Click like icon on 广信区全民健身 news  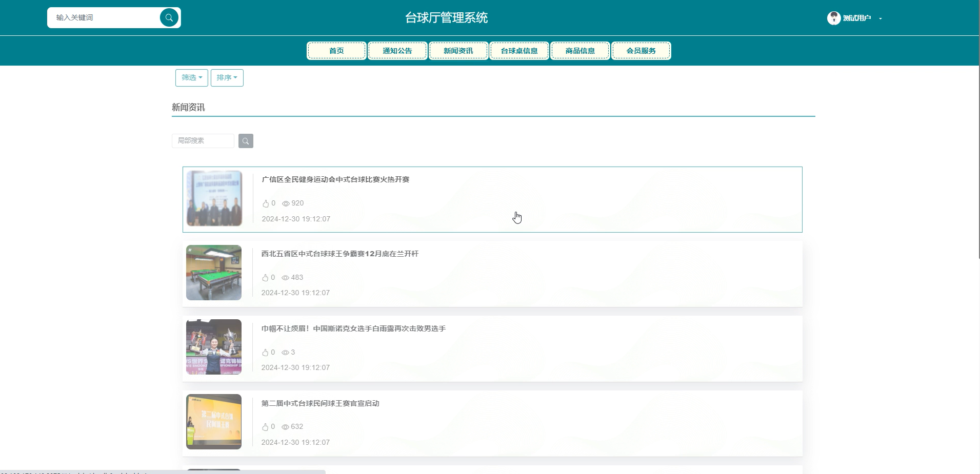[x=266, y=203]
